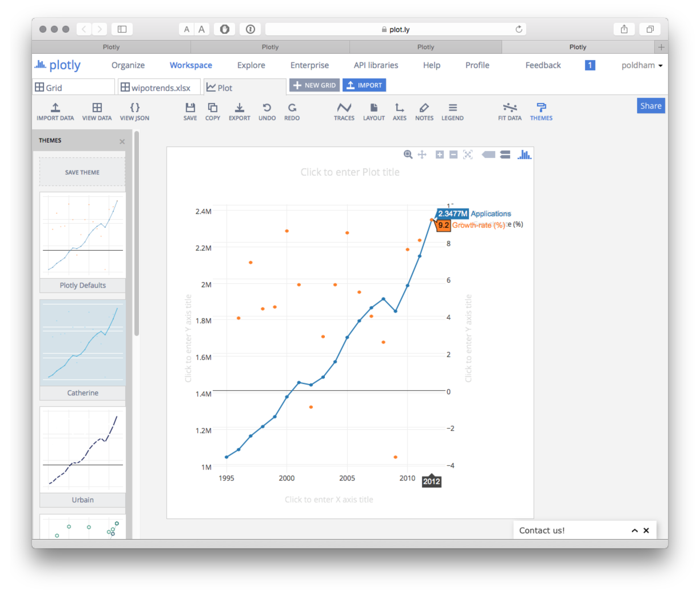Export the plot via Export icon

(x=239, y=112)
